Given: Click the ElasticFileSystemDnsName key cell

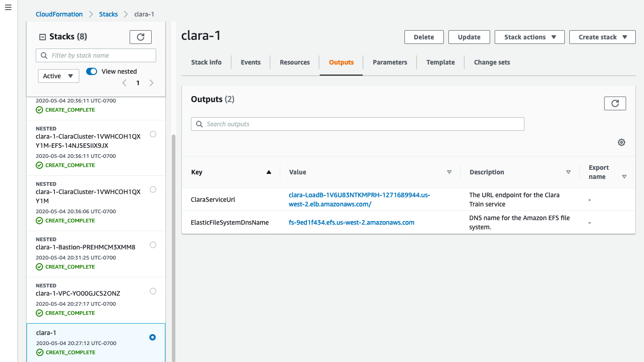Looking at the screenshot, I should tap(230, 222).
